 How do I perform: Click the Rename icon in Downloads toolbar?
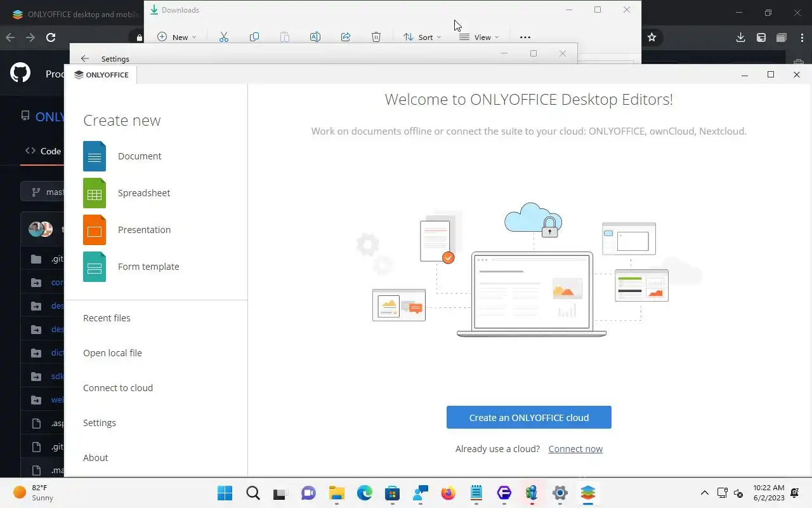point(315,37)
